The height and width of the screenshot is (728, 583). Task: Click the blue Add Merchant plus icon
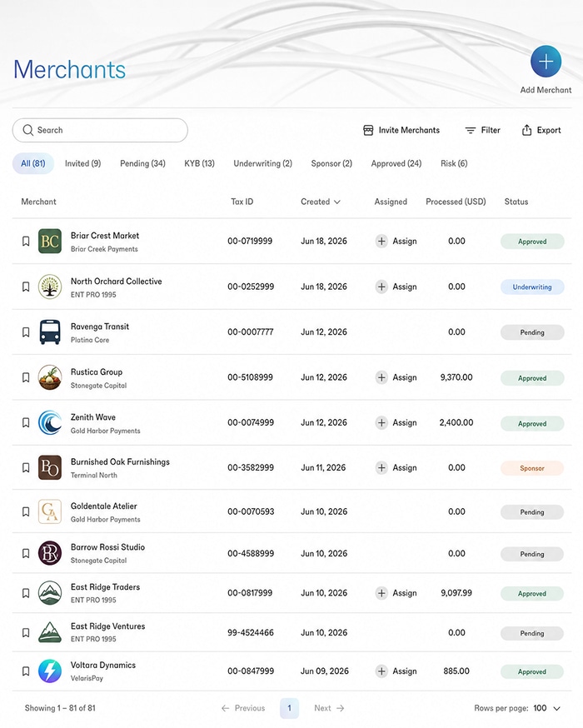click(546, 62)
